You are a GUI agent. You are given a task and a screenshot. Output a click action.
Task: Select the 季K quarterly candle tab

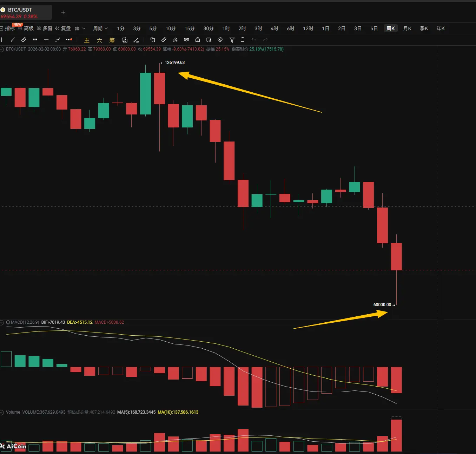[424, 28]
